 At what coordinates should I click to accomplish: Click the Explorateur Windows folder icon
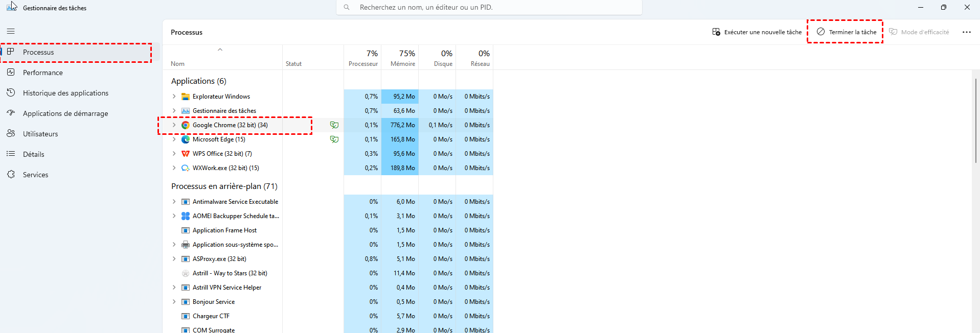coord(186,97)
